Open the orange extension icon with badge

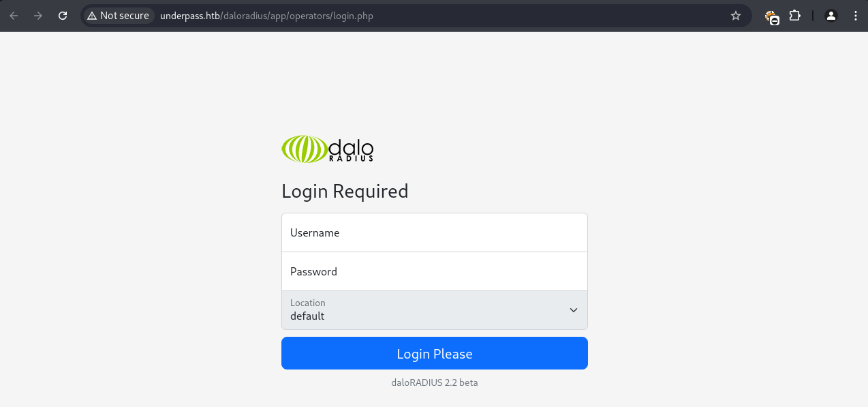click(771, 16)
